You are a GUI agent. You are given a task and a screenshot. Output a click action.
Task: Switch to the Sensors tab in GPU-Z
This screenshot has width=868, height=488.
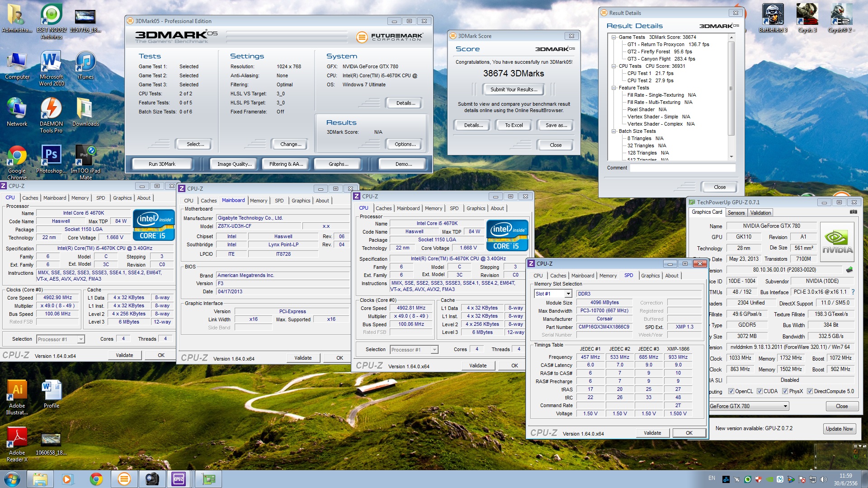point(736,213)
